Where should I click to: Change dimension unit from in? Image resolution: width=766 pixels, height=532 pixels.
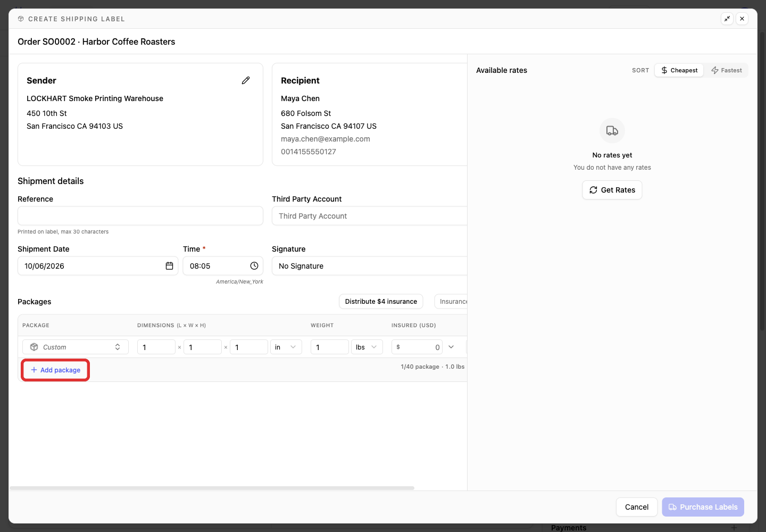click(286, 347)
